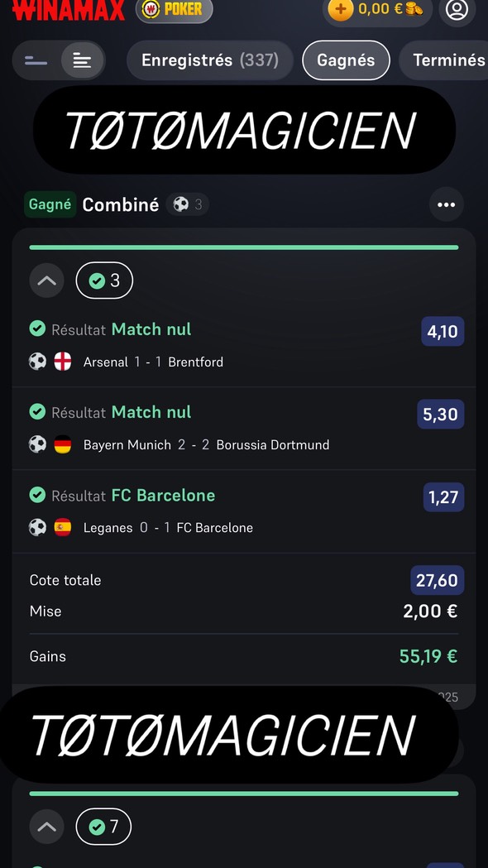The width and height of the screenshot is (488, 868).
Task: Open the Enregistrés (337) tab
Action: [210, 60]
